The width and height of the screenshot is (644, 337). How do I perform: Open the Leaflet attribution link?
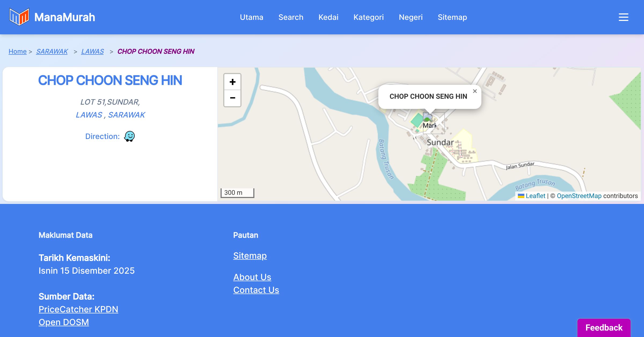pyautogui.click(x=535, y=196)
